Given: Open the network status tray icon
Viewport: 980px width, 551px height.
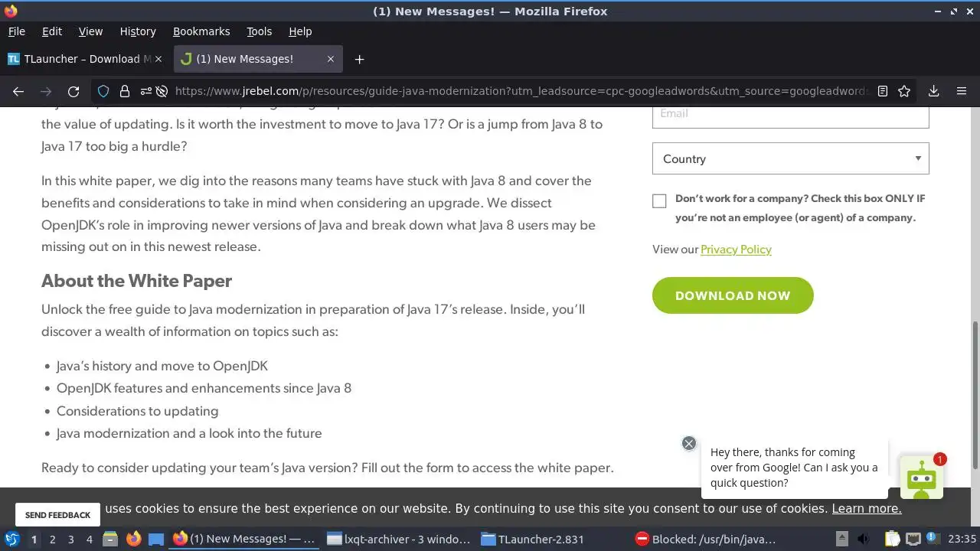Looking at the screenshot, I should point(913,539).
